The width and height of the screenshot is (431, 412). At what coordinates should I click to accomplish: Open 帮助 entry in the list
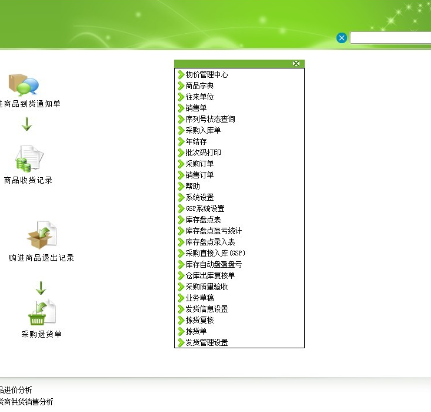click(193, 186)
